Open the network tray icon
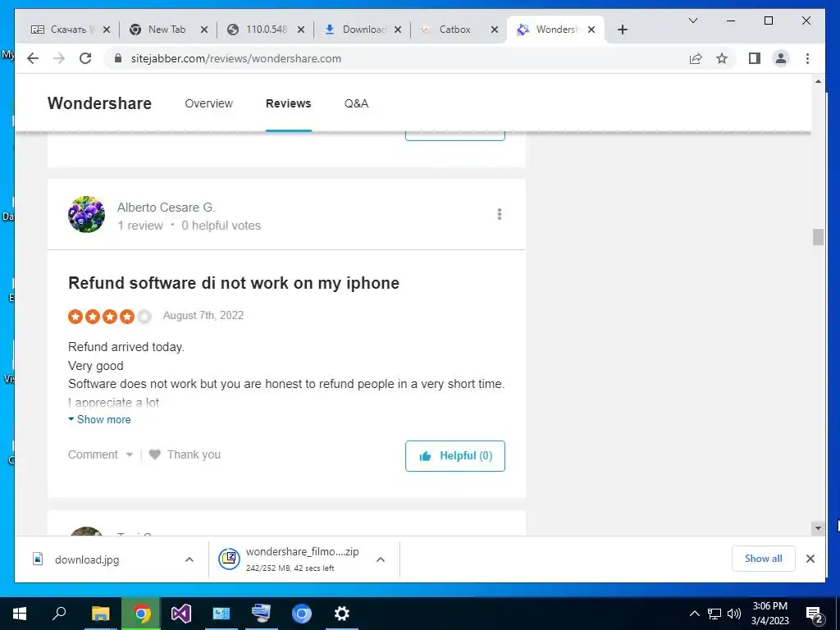 714,614
